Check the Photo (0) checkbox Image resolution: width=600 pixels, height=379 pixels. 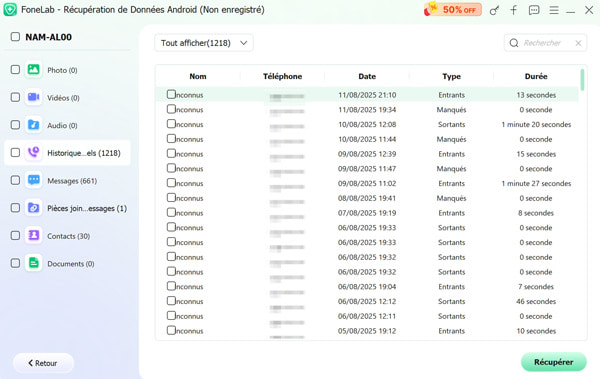click(15, 70)
